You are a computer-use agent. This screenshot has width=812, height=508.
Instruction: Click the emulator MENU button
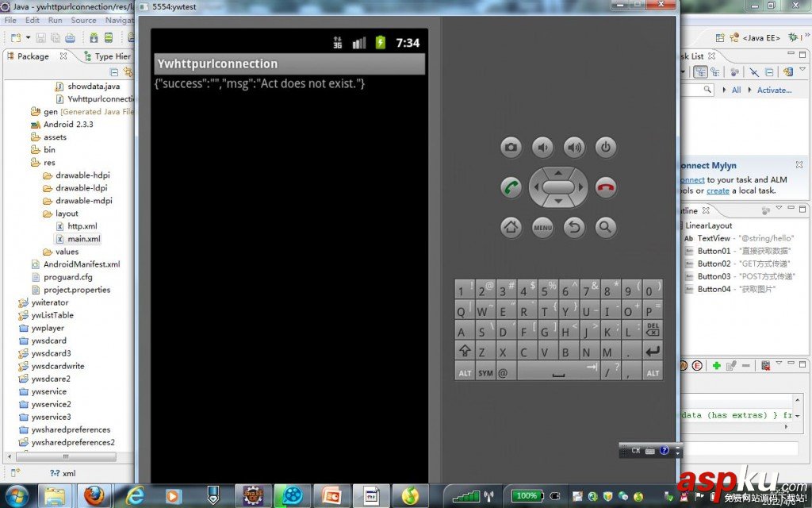click(x=542, y=227)
